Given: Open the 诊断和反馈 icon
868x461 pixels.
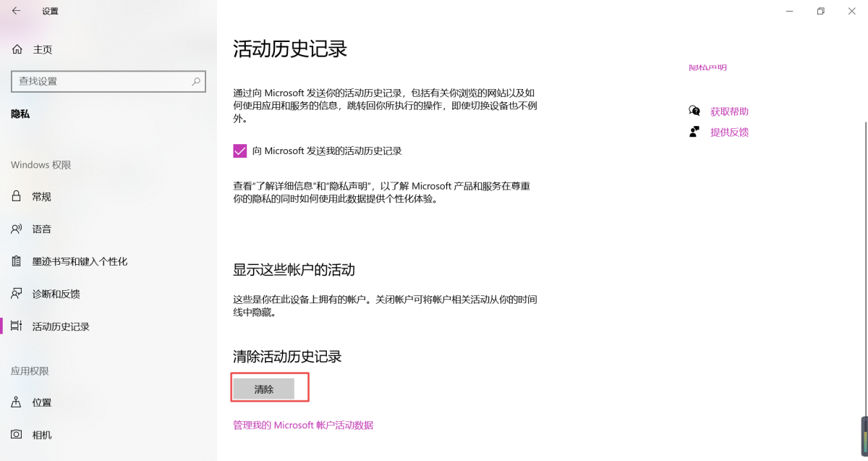Looking at the screenshot, I should [17, 294].
